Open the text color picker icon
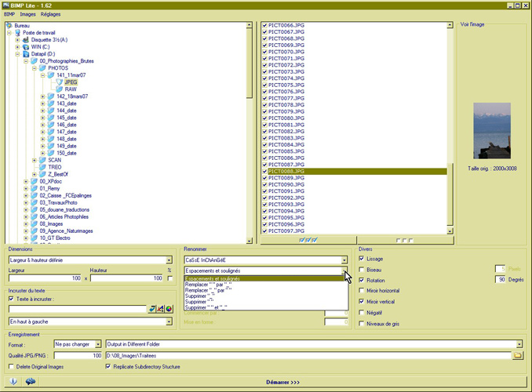Screen dimensions: 532x392 tap(169, 308)
